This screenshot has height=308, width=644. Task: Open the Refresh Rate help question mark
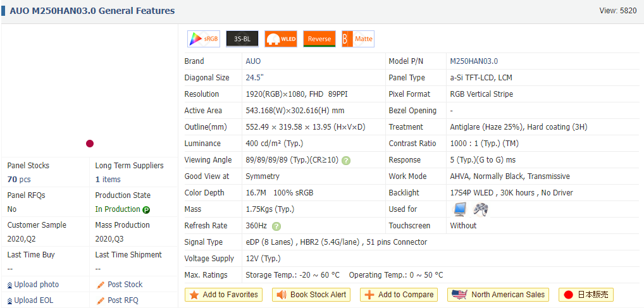(x=277, y=226)
